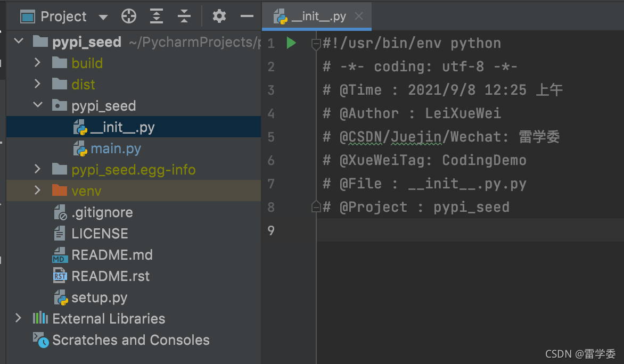Hide the Project tool window with the minus icon

(247, 16)
